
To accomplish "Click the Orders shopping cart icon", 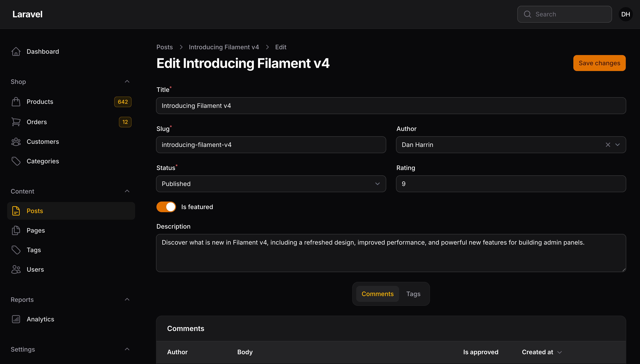I will 16,122.
